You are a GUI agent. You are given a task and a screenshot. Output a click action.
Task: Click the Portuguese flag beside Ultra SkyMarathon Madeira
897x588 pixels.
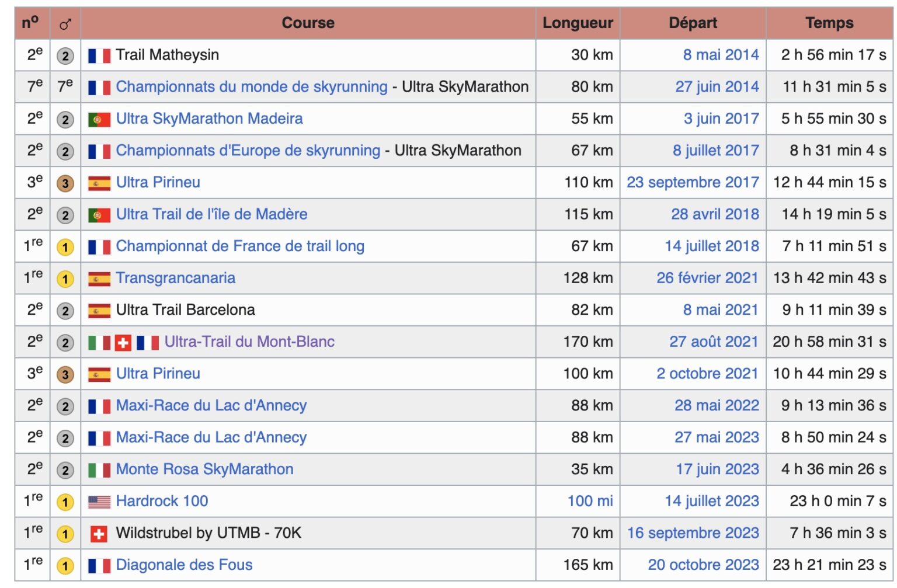99,120
